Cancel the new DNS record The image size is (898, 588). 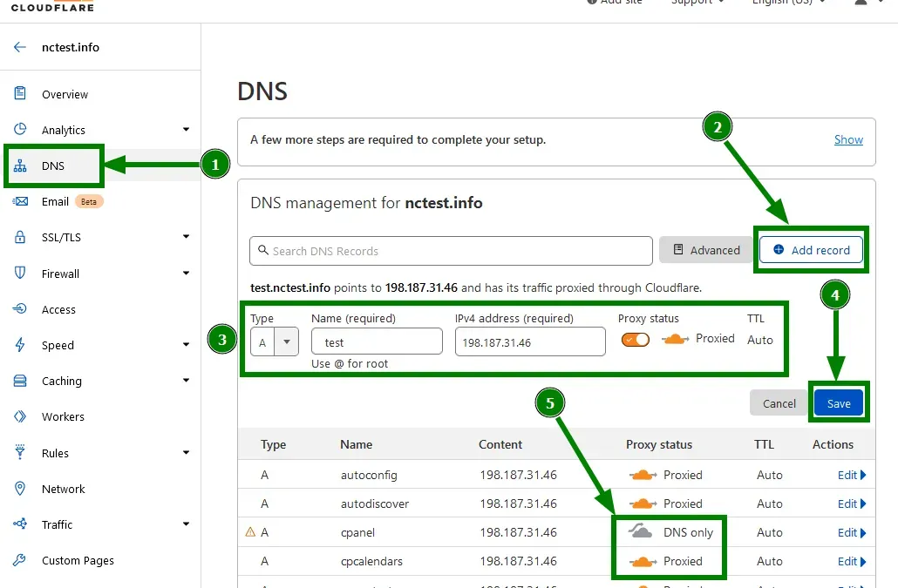[779, 403]
